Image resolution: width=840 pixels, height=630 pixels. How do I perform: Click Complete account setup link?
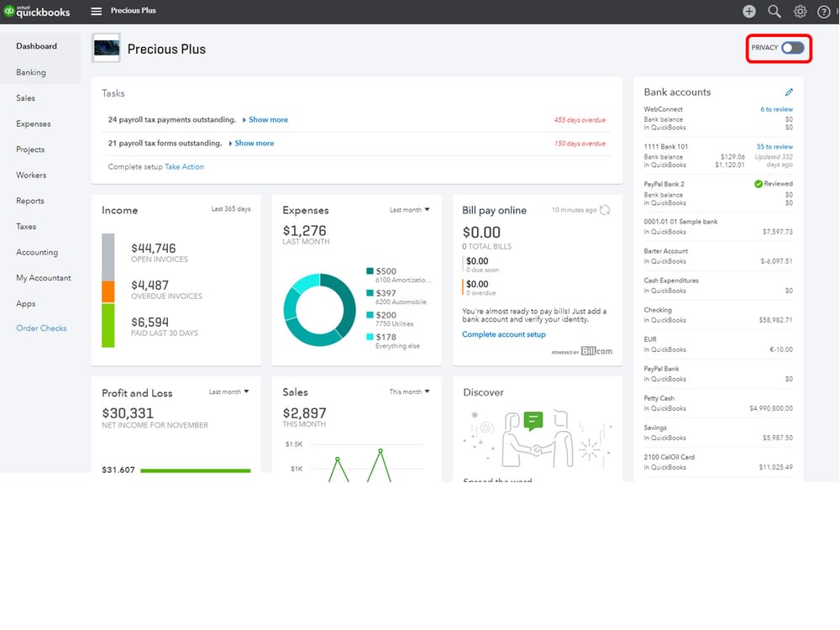503,334
